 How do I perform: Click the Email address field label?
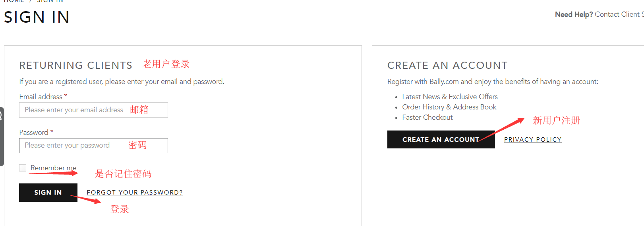coord(41,97)
